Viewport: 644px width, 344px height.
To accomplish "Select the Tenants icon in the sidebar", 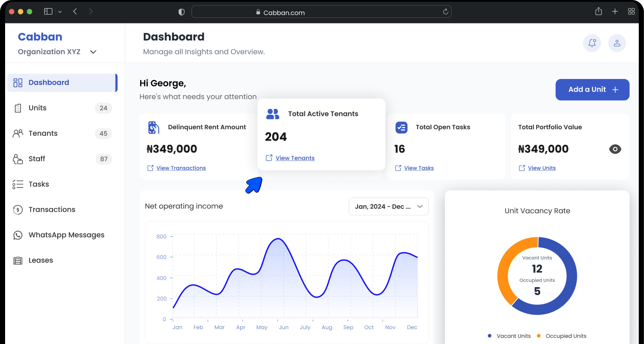I will pos(17,133).
